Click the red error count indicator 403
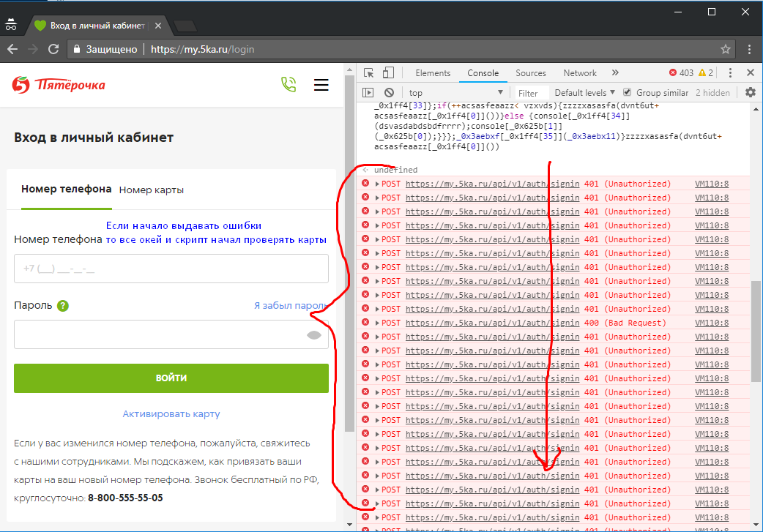Screen dimensions: 763x532 click(681, 73)
